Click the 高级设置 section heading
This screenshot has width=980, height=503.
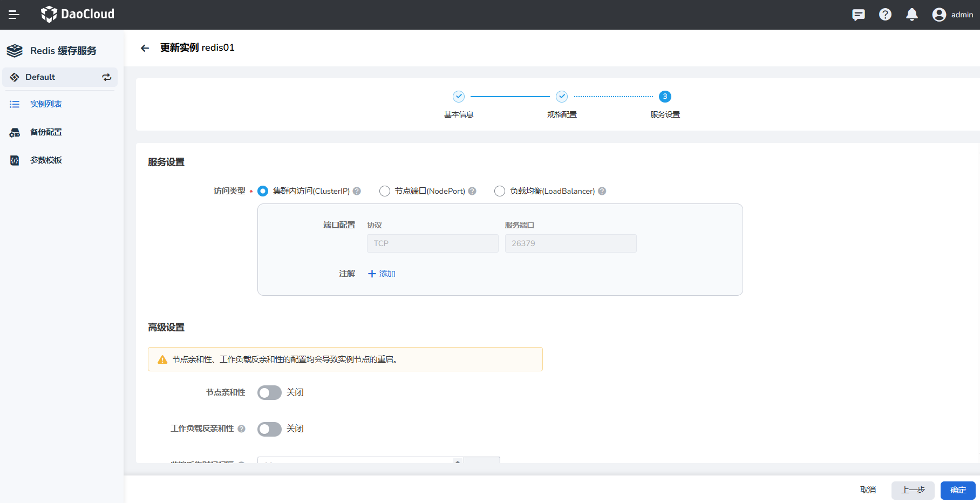tap(166, 328)
